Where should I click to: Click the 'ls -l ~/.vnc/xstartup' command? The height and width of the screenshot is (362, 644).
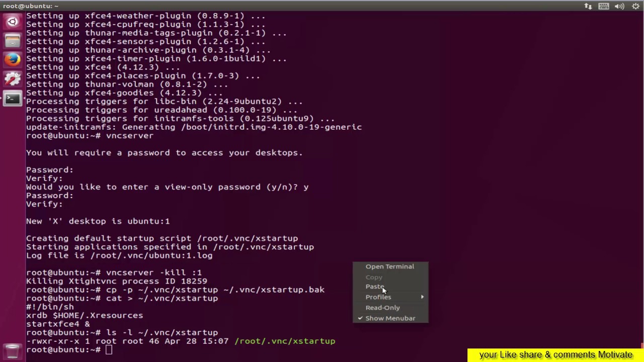pos(162,332)
